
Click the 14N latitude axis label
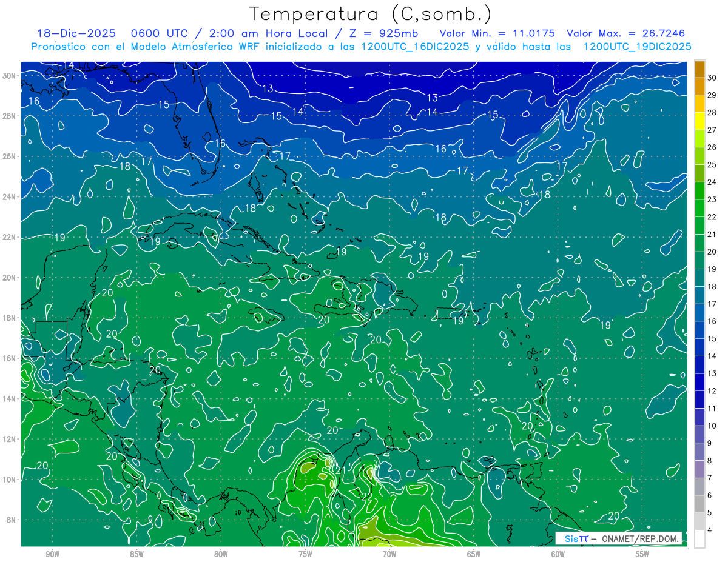(x=10, y=398)
